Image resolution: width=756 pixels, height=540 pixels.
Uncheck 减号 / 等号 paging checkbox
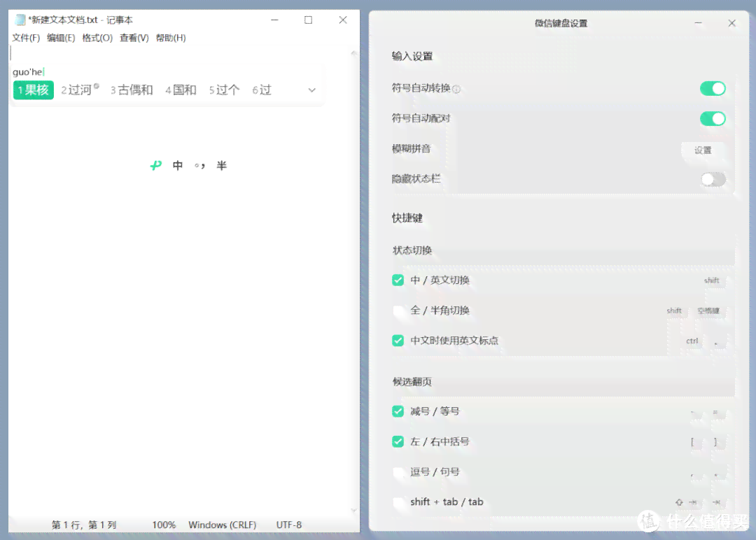point(398,411)
